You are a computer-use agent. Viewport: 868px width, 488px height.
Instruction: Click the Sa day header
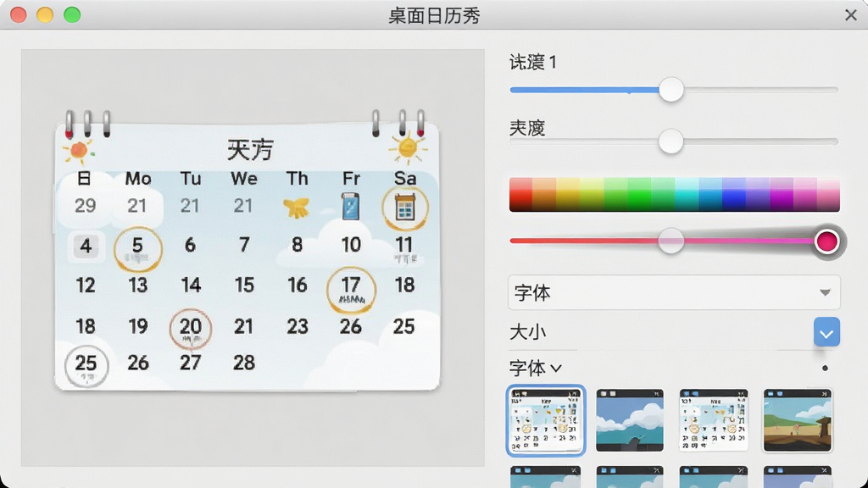[404, 178]
